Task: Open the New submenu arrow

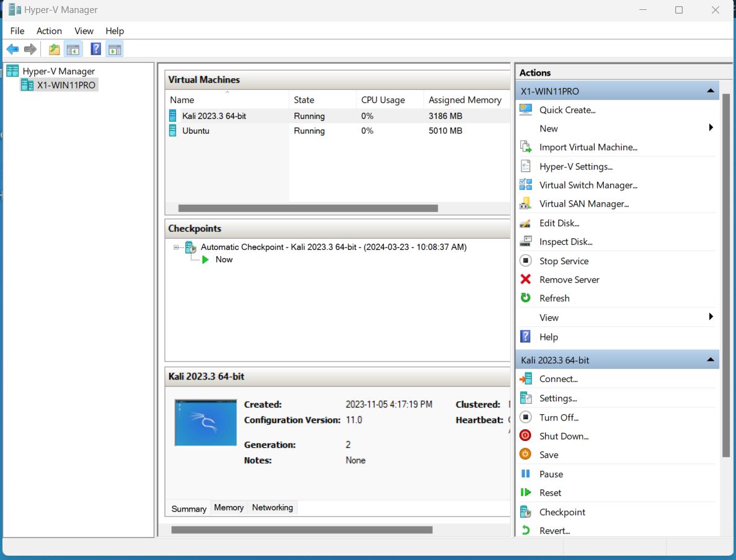Action: (711, 128)
